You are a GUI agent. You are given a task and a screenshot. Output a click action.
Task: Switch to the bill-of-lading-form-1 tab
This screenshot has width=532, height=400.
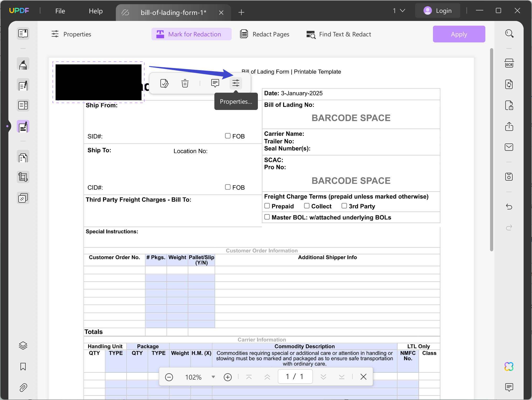click(x=173, y=12)
